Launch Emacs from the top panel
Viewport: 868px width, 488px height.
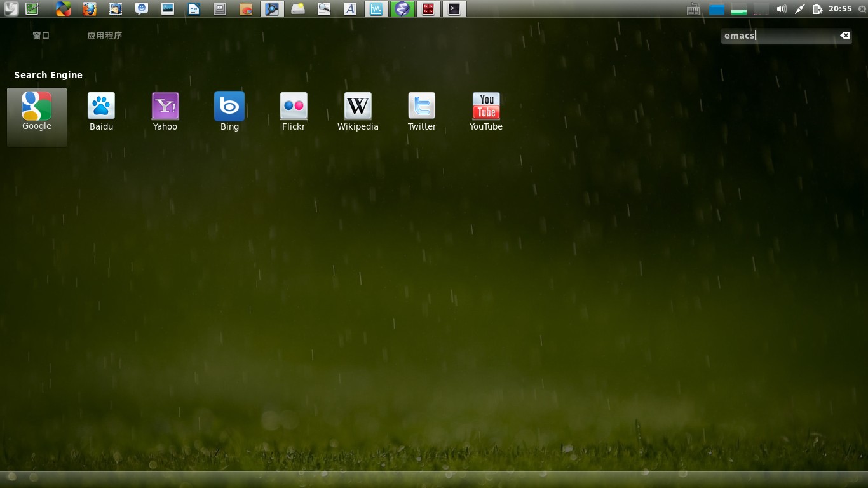[402, 9]
